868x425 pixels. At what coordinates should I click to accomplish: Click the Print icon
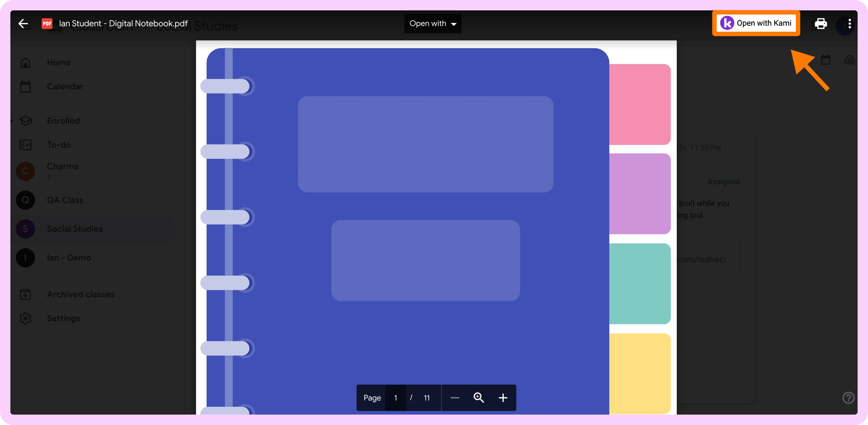coord(821,24)
